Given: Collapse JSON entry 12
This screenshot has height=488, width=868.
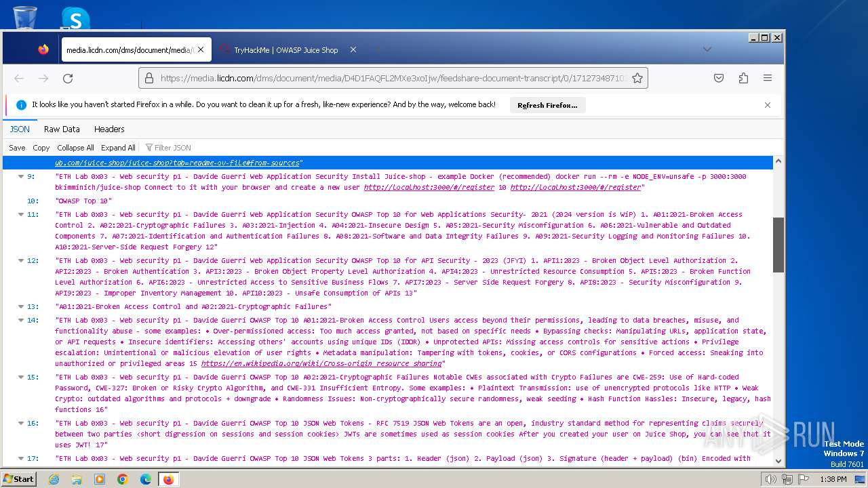Looking at the screenshot, I should [21, 260].
